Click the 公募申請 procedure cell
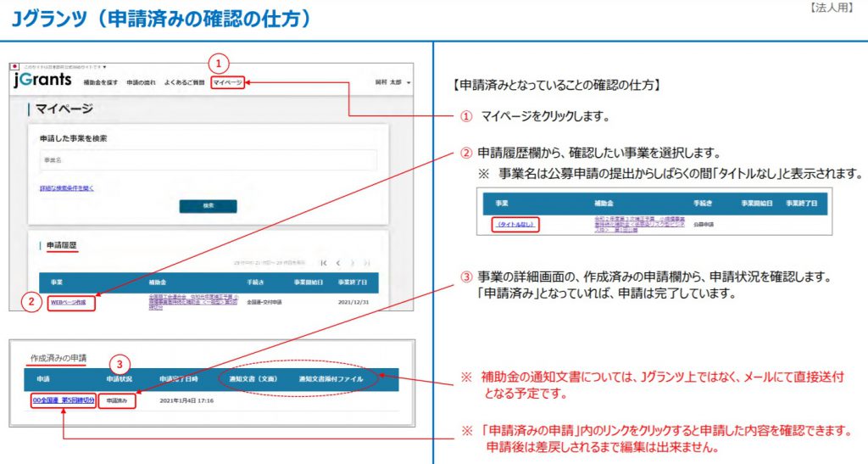This screenshot has height=464, width=868. [703, 224]
